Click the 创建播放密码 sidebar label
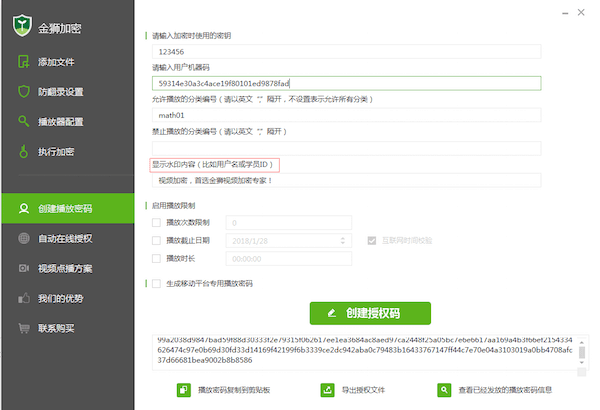The width and height of the screenshot is (600, 410). [65, 209]
